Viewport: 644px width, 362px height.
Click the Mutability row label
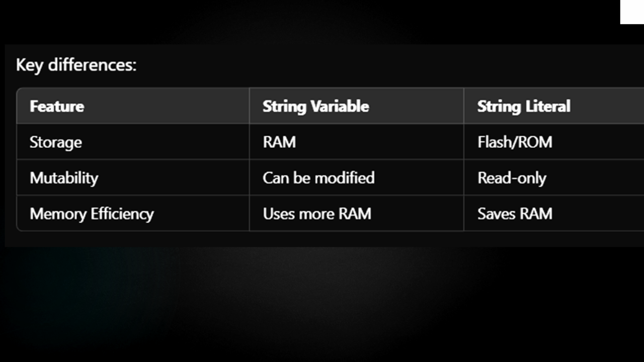click(x=64, y=178)
